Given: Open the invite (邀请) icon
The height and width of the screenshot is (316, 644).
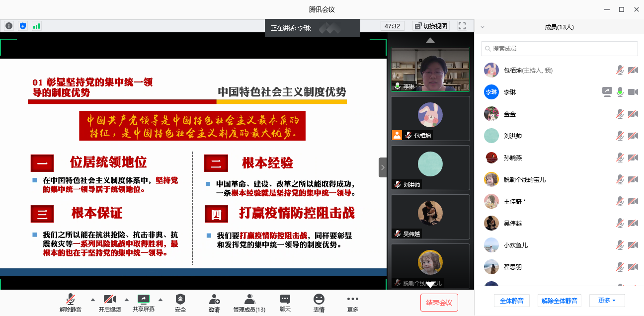Looking at the screenshot, I should tap(214, 299).
